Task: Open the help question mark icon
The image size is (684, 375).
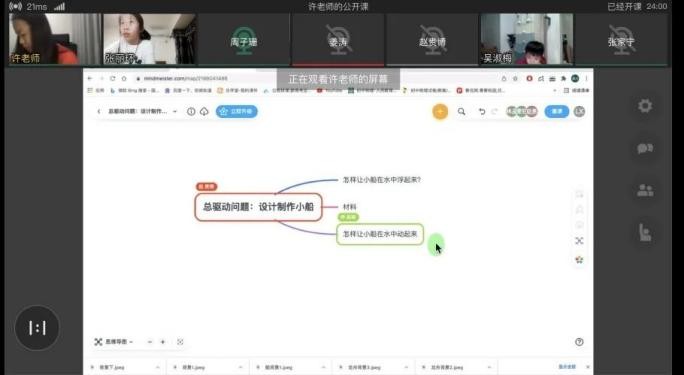Action: click(579, 342)
